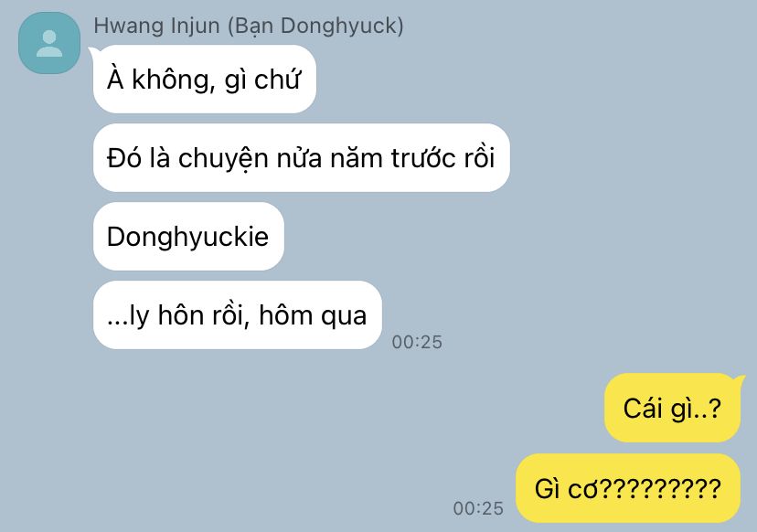Select the 'Donghyuckie' message bubble
The image size is (757, 532).
pos(188,237)
